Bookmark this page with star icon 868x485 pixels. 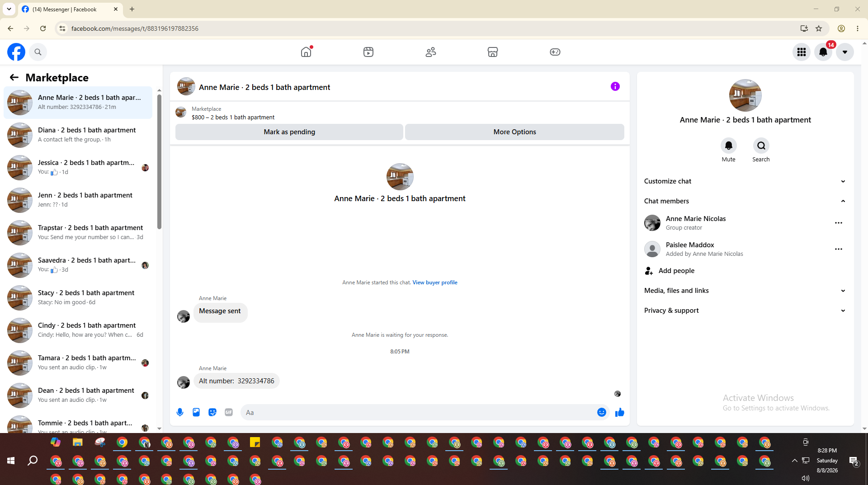click(x=819, y=28)
